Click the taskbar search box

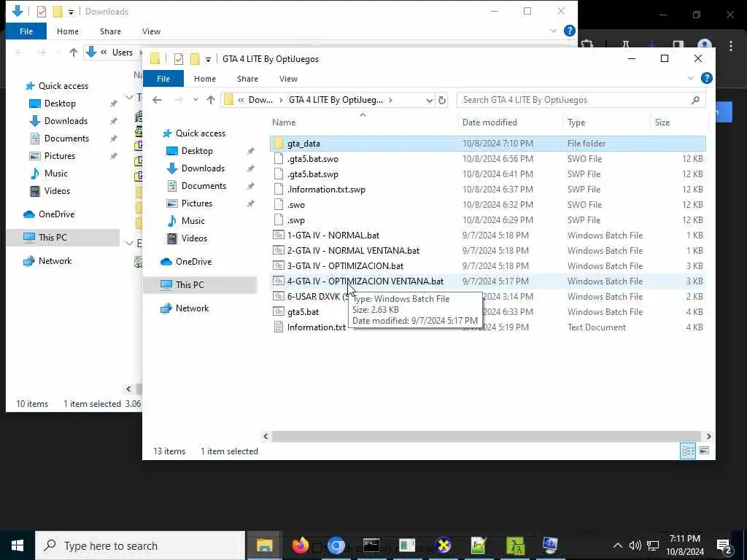click(140, 545)
